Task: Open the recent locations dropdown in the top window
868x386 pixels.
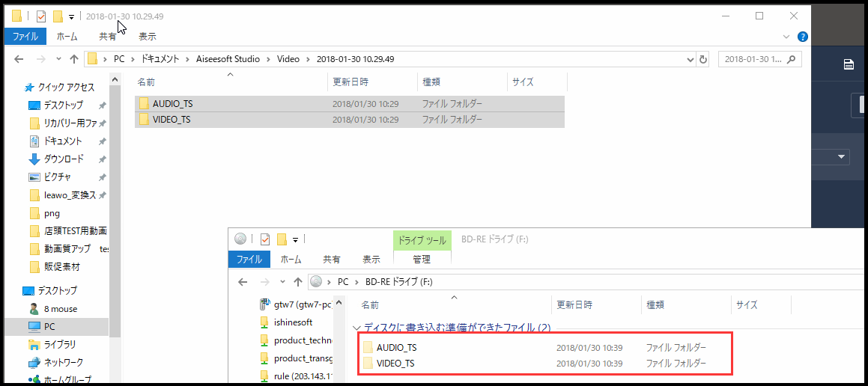Action: [58, 59]
